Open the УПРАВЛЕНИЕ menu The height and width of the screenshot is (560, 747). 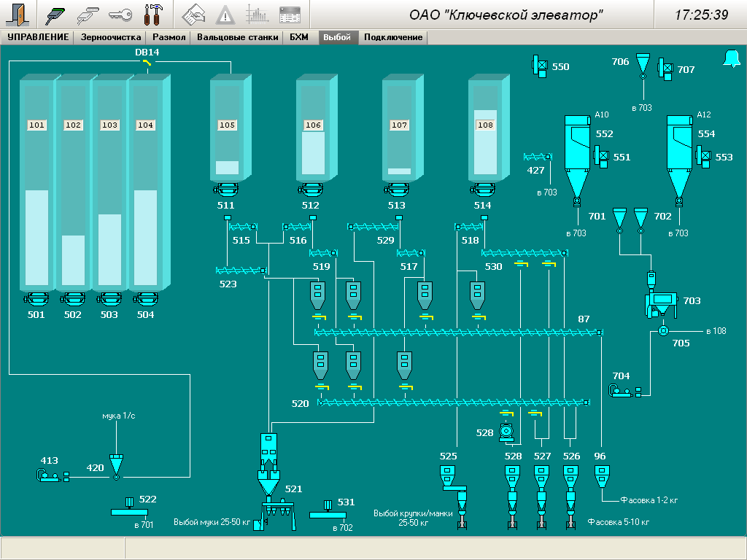(38, 37)
